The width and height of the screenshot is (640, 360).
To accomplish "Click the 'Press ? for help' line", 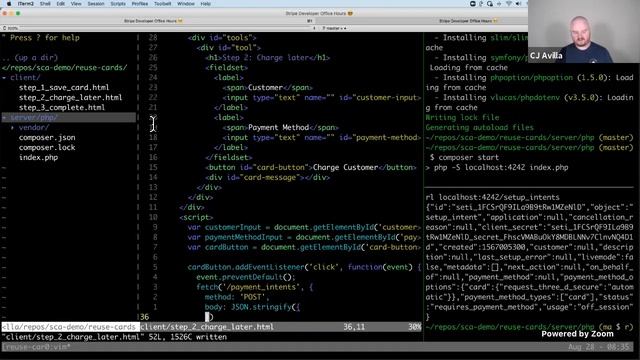I will pyautogui.click(x=41, y=38).
